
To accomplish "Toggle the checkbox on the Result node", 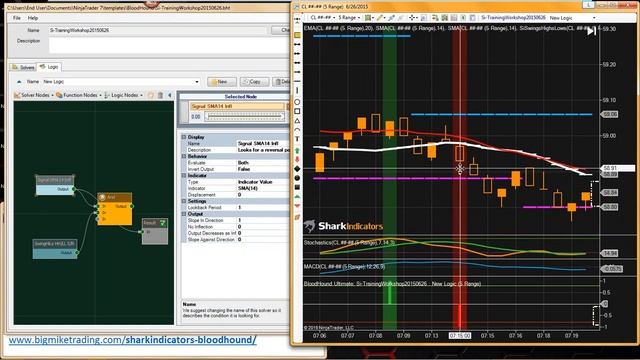I will [163, 223].
